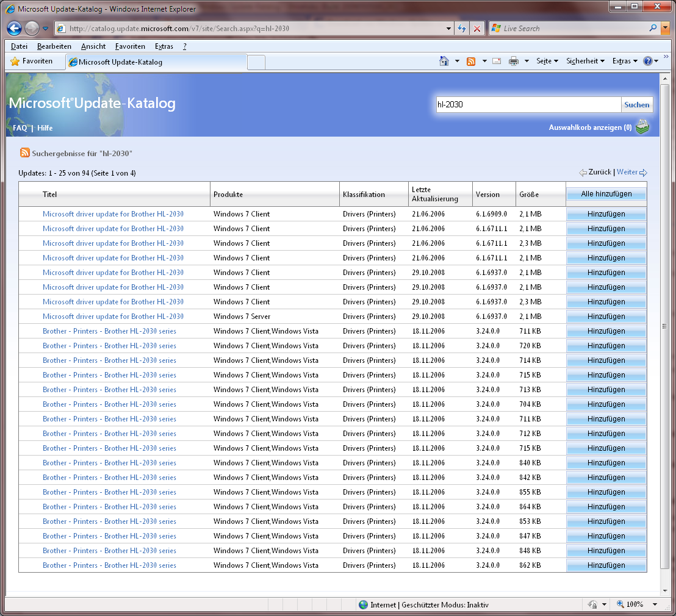
Task: Add the 720 KB driver via Hinzufügen
Action: [x=606, y=346]
